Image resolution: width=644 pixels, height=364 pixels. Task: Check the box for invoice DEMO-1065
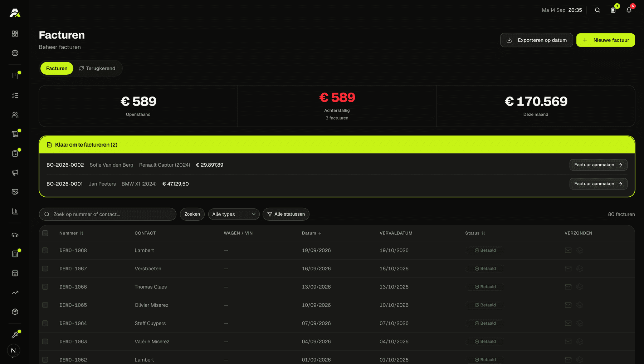pos(45,305)
